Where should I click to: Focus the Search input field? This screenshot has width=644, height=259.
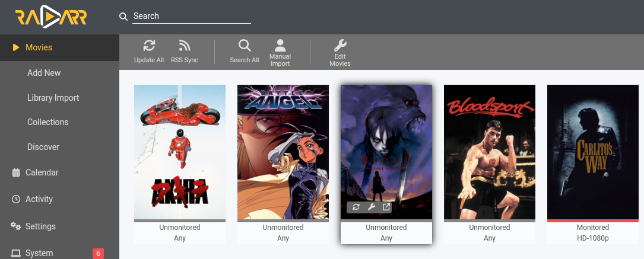191,17
